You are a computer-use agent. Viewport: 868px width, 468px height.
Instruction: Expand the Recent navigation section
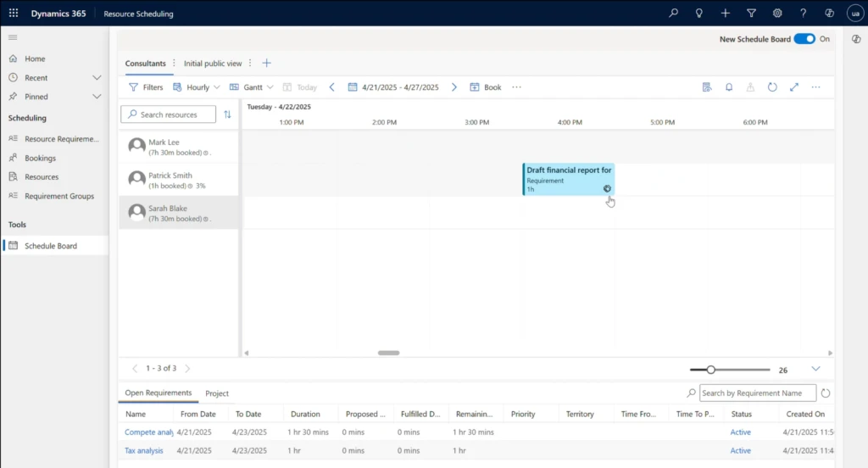[x=97, y=78]
